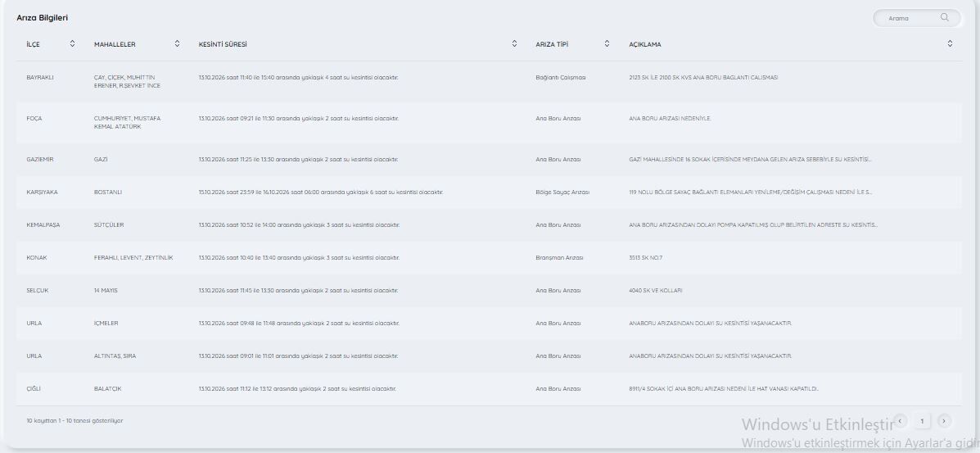Click the SÜTÇÜLER neighborhood cell

(110, 224)
